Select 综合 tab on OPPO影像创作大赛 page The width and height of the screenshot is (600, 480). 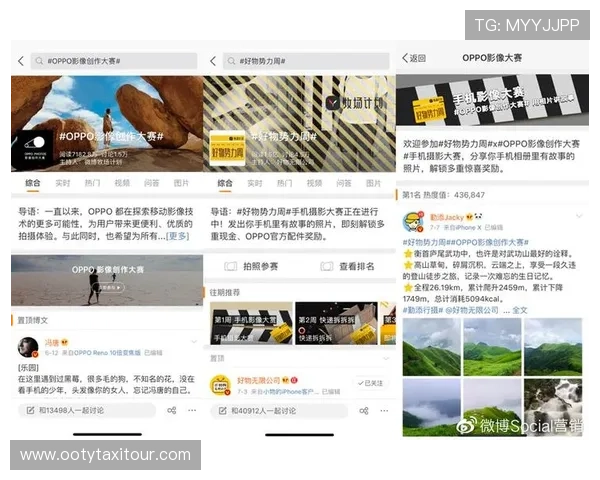(x=33, y=183)
